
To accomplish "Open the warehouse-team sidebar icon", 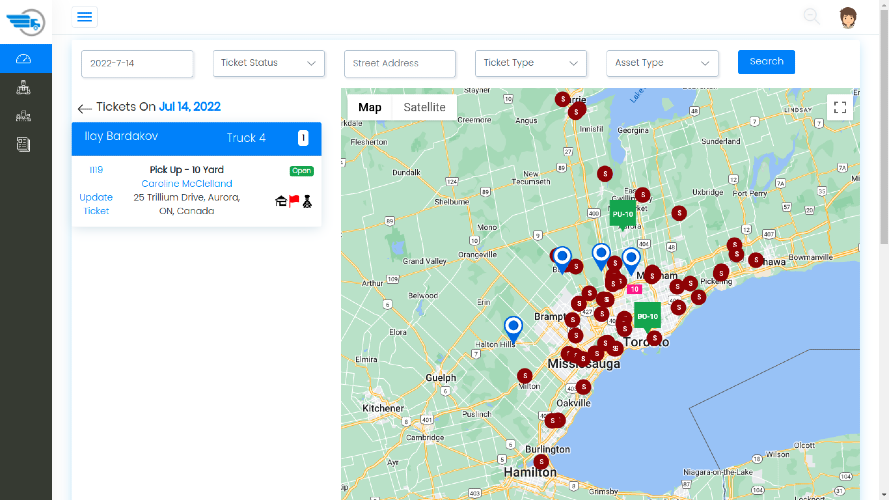I will [x=23, y=116].
